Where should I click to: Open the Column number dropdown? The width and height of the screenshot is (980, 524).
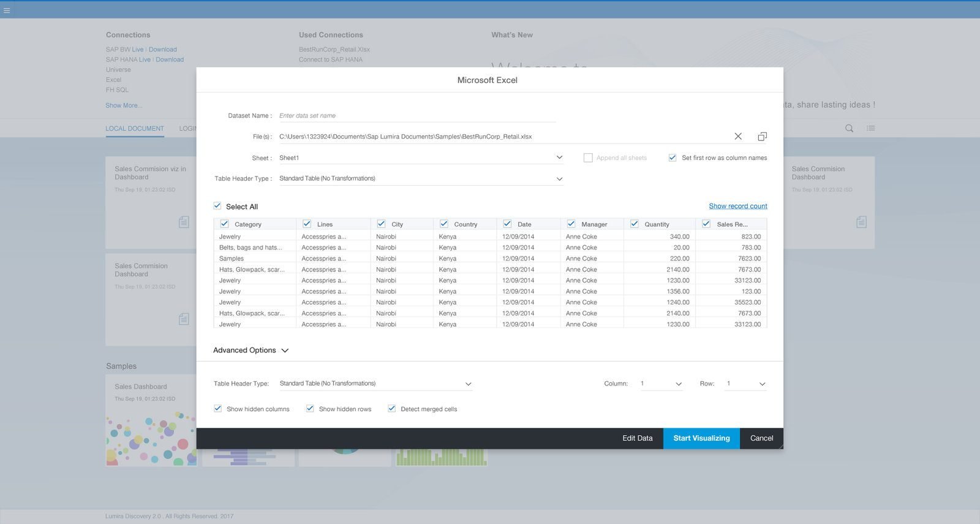[661, 384]
